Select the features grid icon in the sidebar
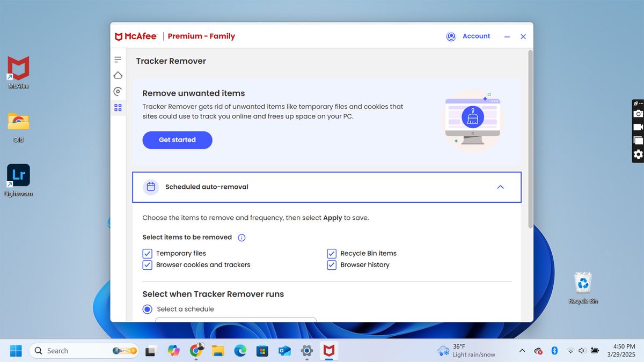Viewport: 644px width, 362px height. 118,107
